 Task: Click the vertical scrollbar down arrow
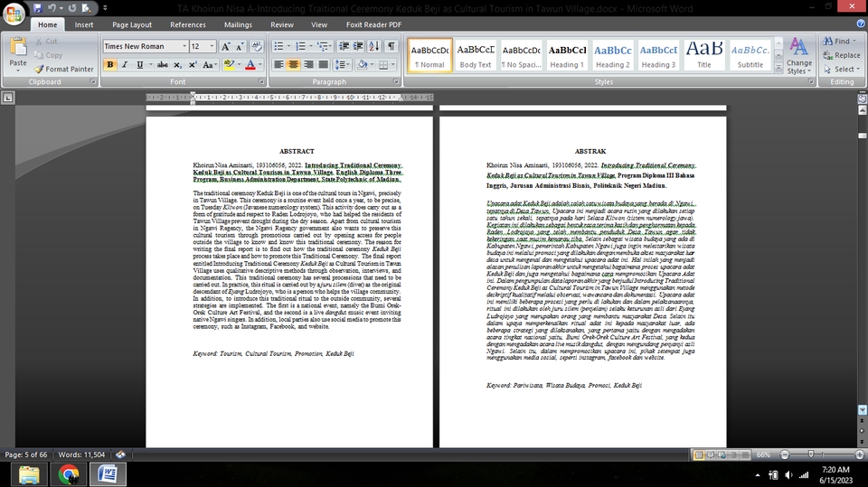pyautogui.click(x=863, y=410)
